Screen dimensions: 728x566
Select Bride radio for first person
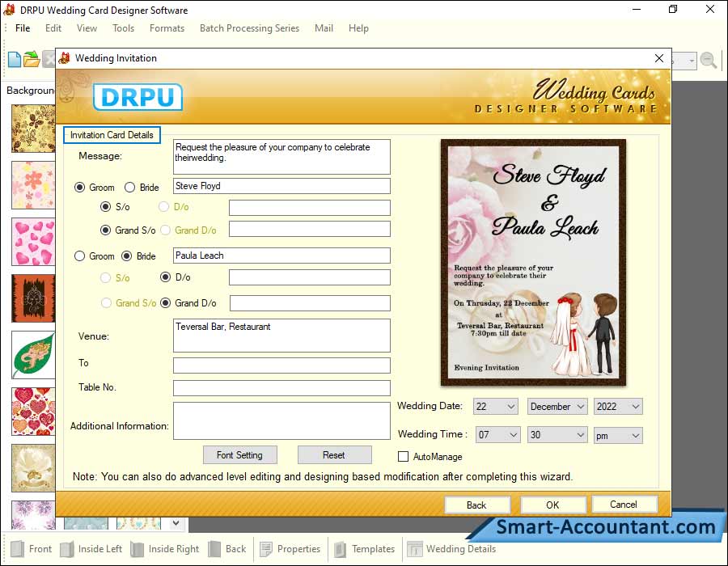[x=130, y=188]
